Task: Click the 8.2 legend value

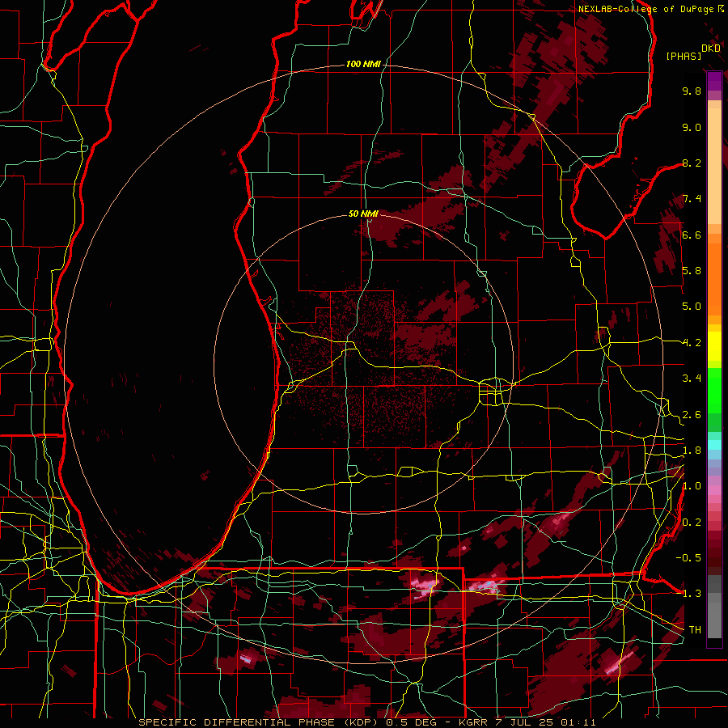Action: point(692,163)
